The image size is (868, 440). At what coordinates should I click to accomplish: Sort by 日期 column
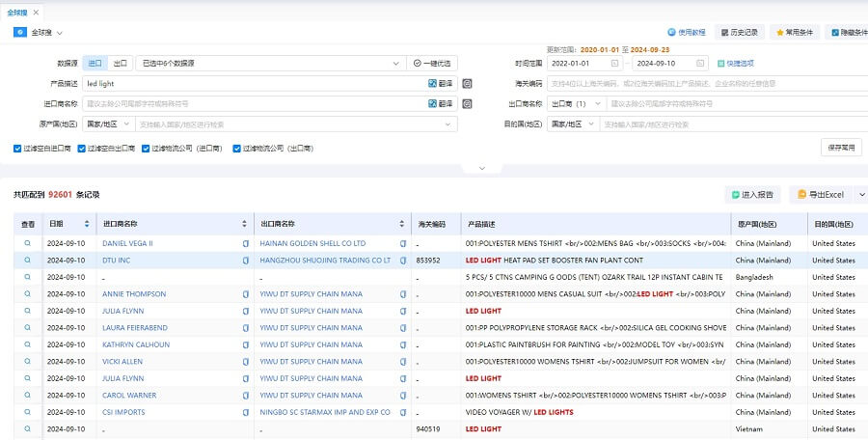coord(87,224)
